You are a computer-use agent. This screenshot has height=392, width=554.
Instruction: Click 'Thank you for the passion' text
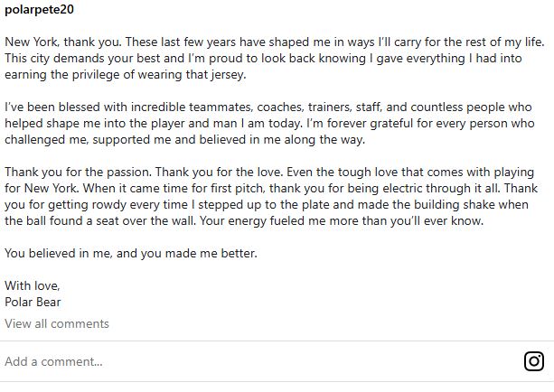point(81,173)
